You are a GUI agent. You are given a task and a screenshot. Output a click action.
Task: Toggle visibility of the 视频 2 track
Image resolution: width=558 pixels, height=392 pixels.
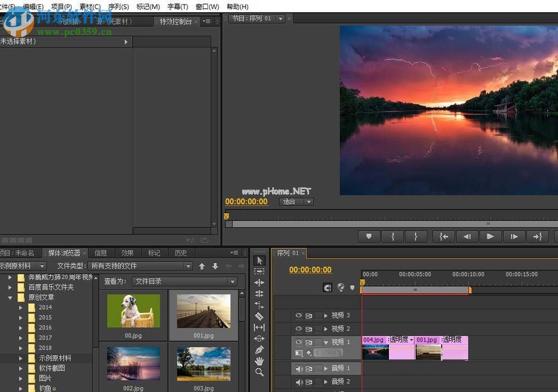[299, 329]
